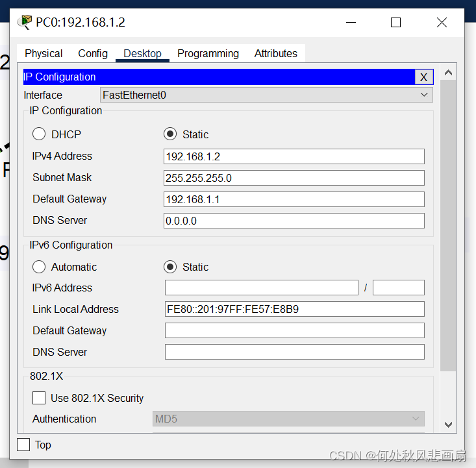Image resolution: width=476 pixels, height=468 pixels.
Task: Open the Authentication MD5 dropdown
Action: pos(288,419)
